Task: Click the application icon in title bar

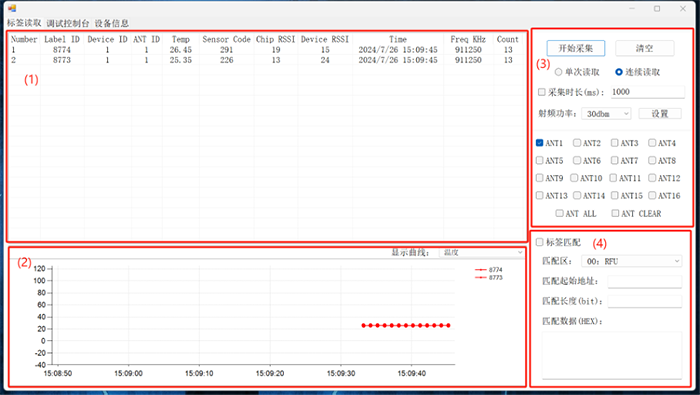Action: pyautogui.click(x=12, y=8)
